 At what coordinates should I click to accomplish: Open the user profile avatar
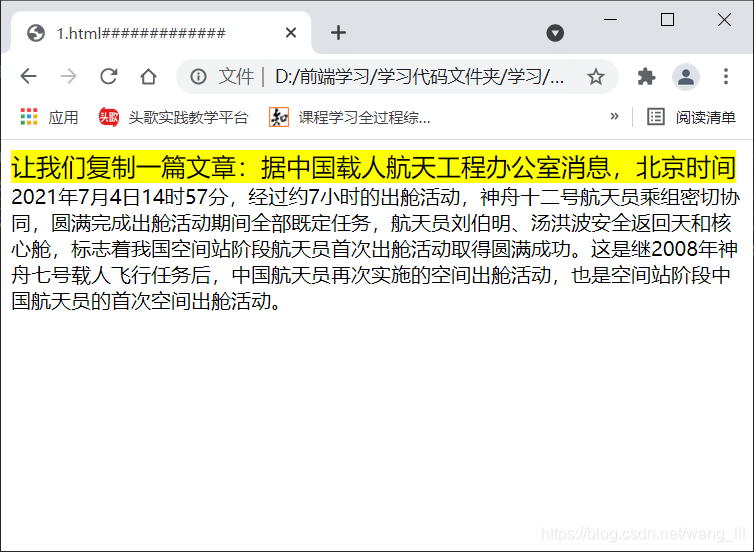(686, 76)
